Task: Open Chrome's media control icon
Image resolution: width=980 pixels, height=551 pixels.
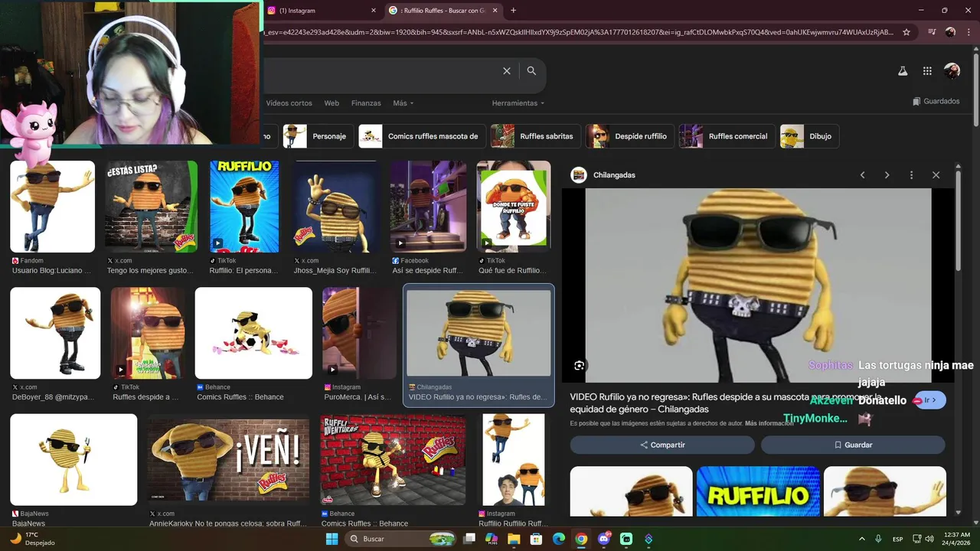Action: click(932, 32)
